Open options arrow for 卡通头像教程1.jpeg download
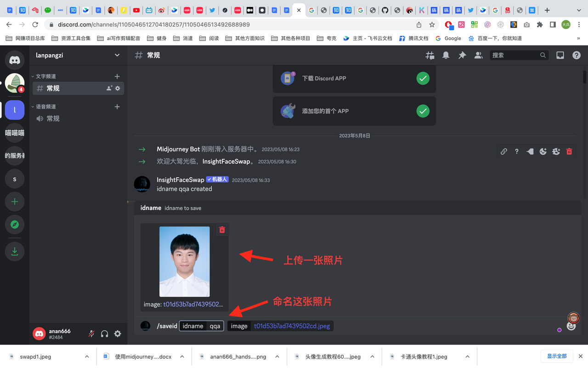 tap(467, 356)
